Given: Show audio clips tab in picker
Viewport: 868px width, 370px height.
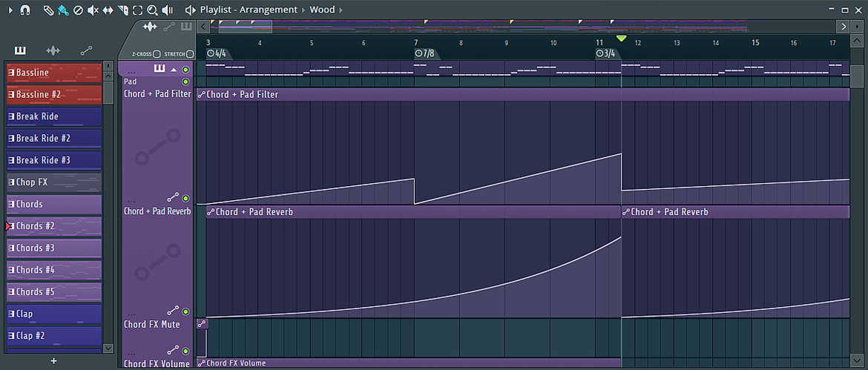Looking at the screenshot, I should pos(53,51).
